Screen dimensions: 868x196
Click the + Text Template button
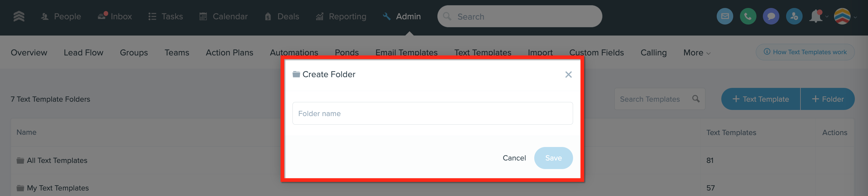point(760,99)
